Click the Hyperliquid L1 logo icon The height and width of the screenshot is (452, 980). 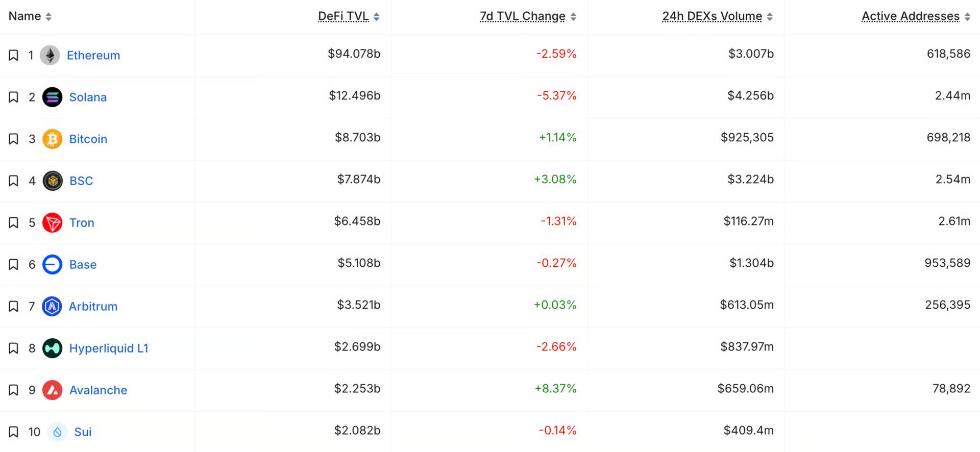52,348
